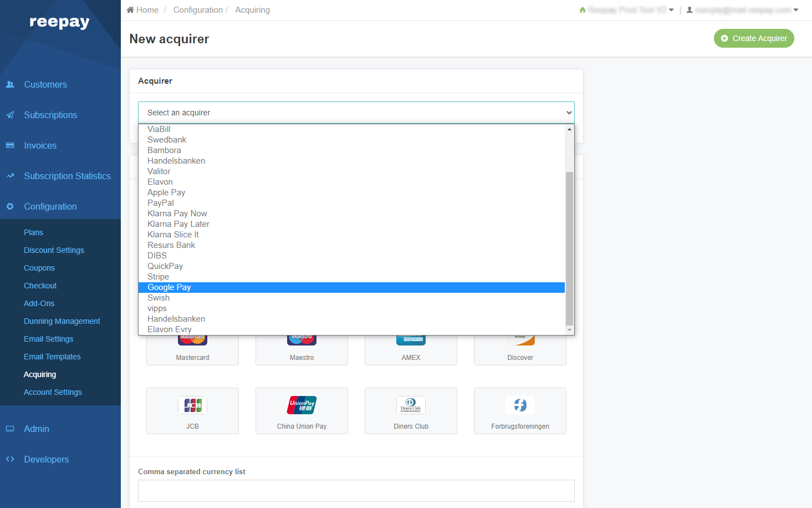Open Coupons submenu item
Viewport: 812px width, 508px height.
(x=39, y=268)
